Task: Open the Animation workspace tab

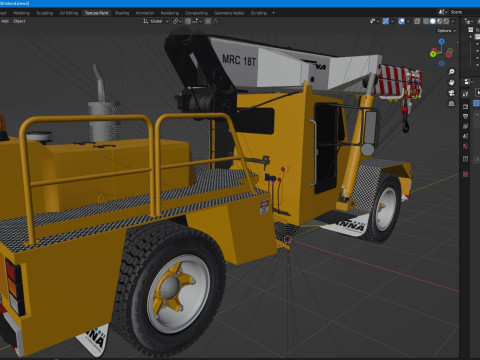Action: 145,13
